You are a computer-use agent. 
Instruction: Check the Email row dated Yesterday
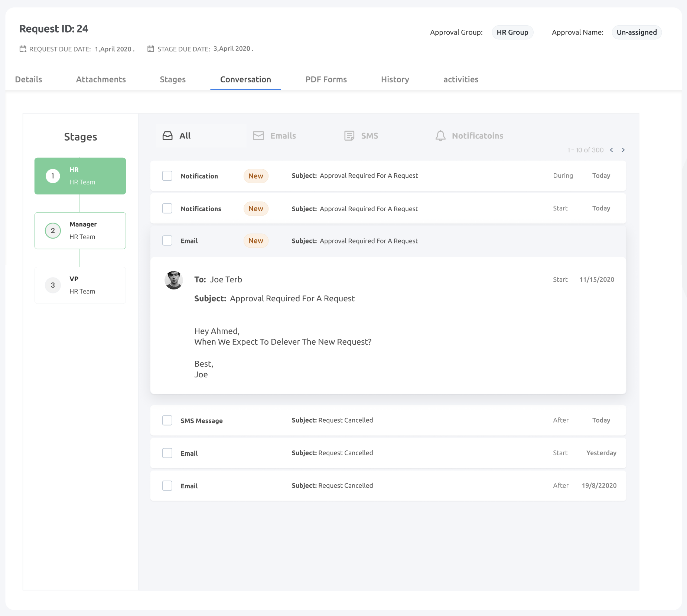coord(167,453)
